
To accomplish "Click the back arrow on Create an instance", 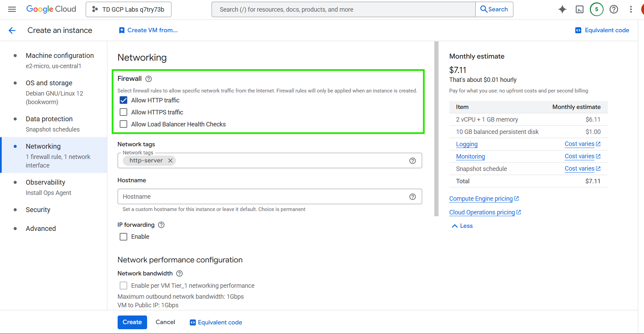I will click(x=12, y=30).
